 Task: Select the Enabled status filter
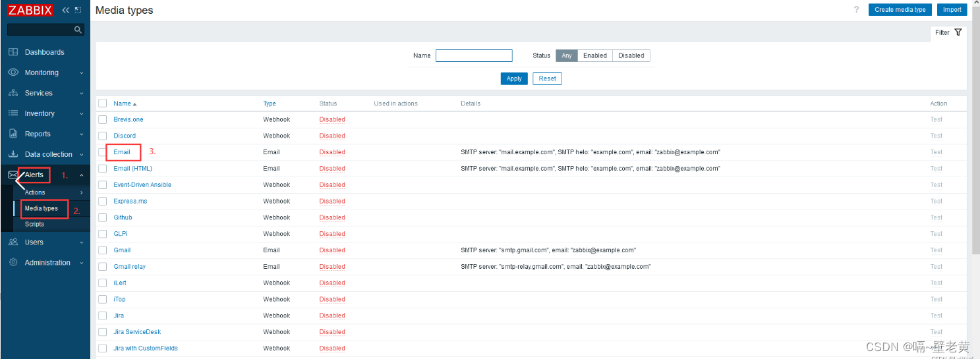[595, 55]
